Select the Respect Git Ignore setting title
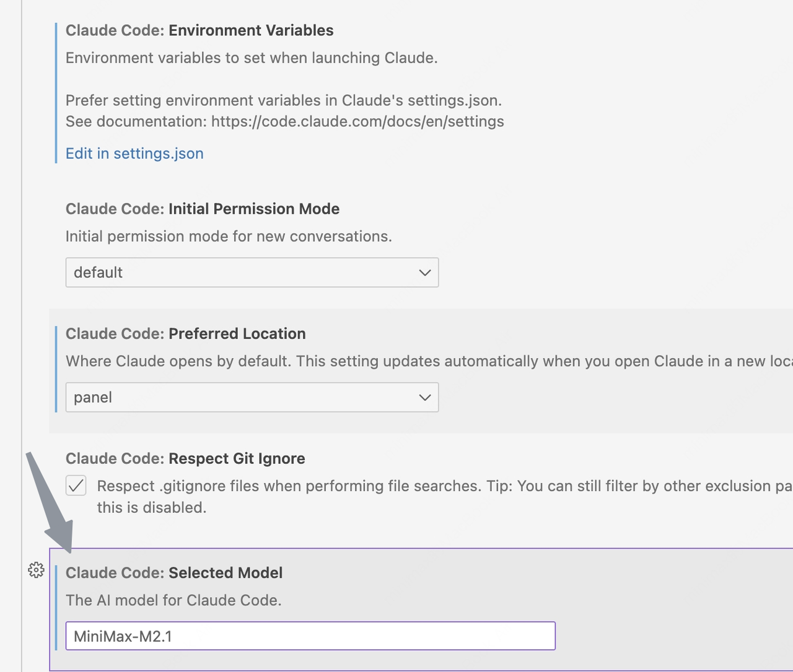 point(185,459)
